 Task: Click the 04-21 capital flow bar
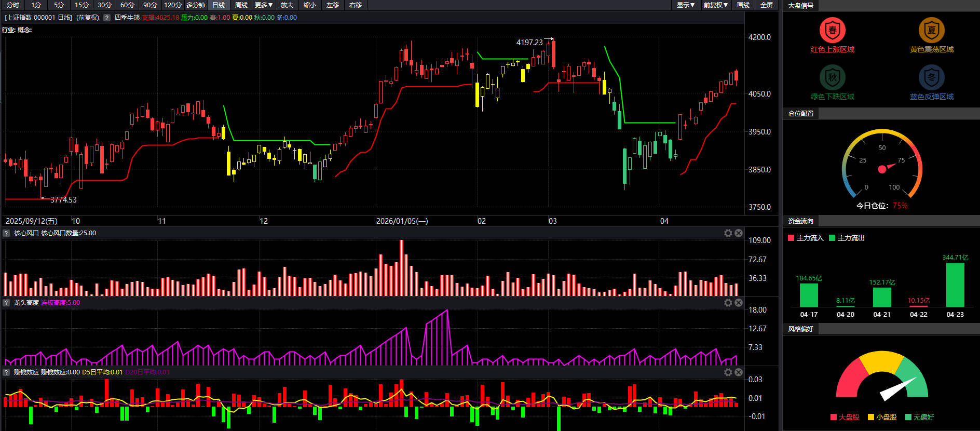coord(882,297)
